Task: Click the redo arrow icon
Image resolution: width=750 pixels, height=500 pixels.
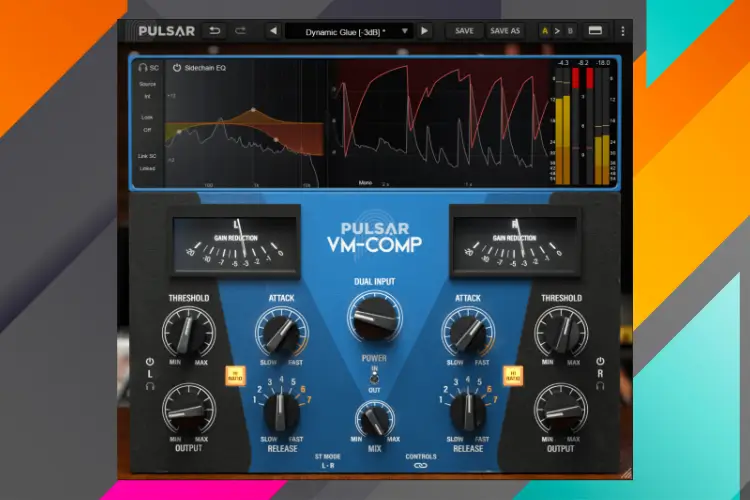Action: tap(240, 31)
